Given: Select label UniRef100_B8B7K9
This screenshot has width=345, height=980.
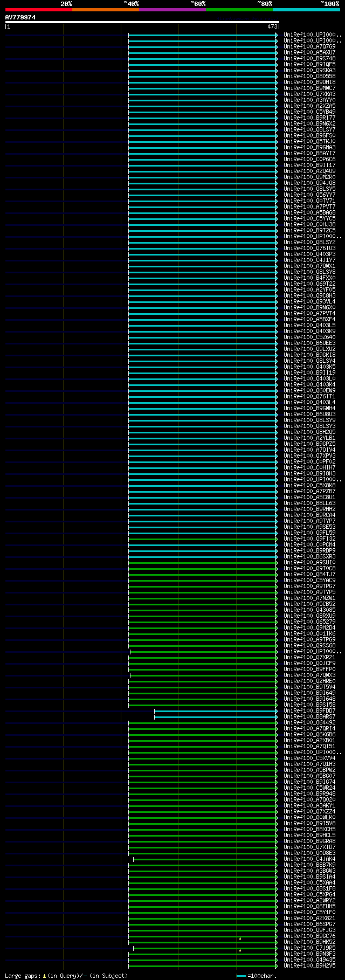Looking at the screenshot, I should tap(309, 865).
